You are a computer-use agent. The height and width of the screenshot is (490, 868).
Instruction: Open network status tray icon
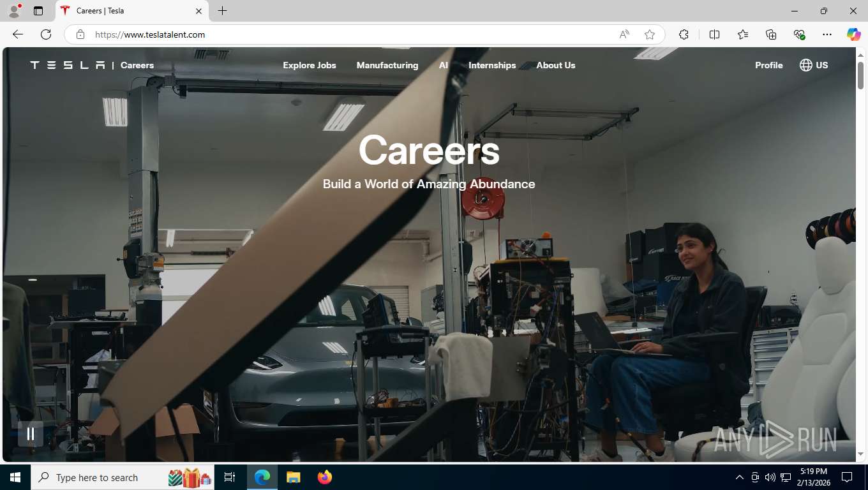786,477
